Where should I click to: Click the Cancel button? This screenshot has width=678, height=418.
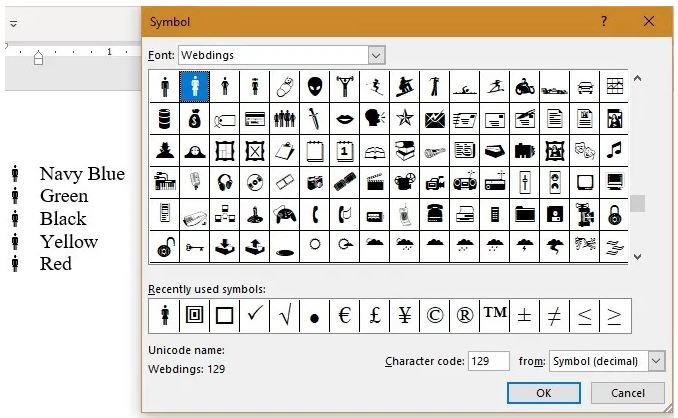pyautogui.click(x=627, y=393)
